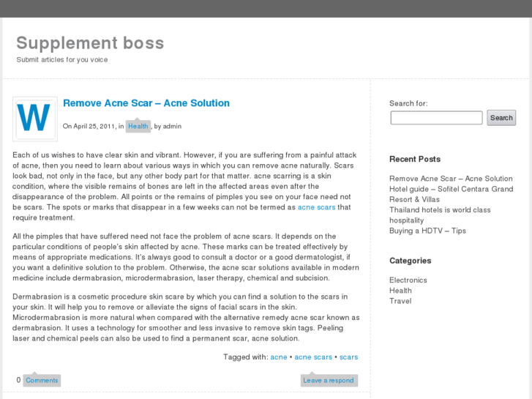
Task: Click the Submit articles for you voice tagline
Action: point(62,60)
